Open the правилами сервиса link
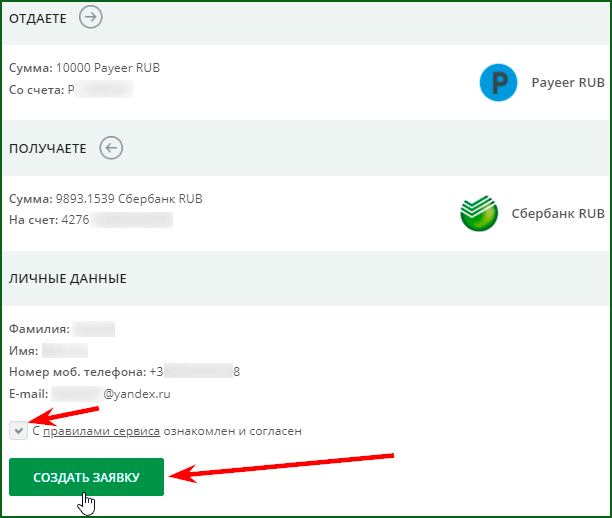Screen dimensions: 612x518 [x=101, y=431]
